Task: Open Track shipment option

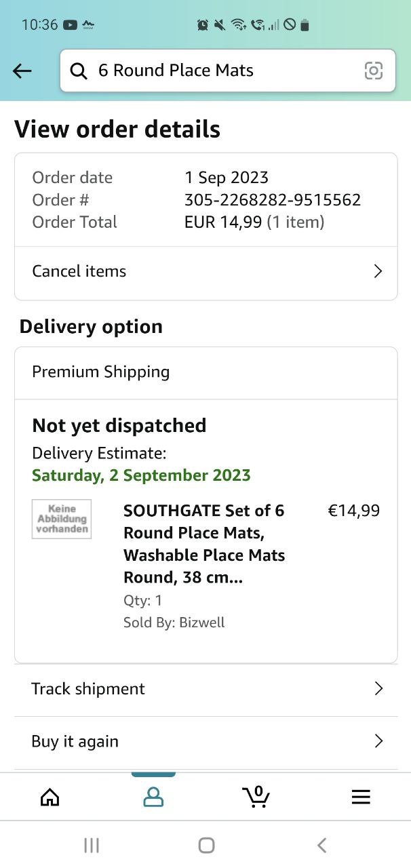Action: pos(88,689)
